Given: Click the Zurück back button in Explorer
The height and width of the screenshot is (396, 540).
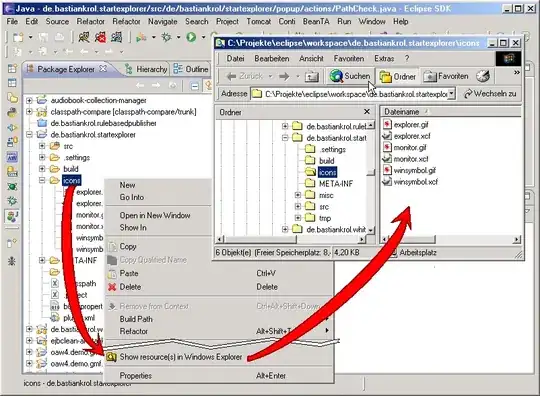Looking at the screenshot, I should tap(245, 76).
